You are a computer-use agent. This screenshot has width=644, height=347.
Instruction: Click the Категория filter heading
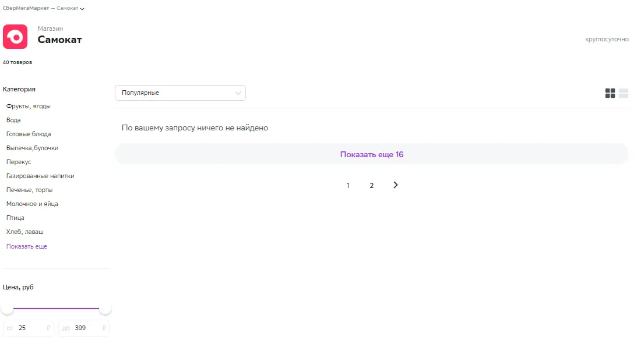coord(19,89)
